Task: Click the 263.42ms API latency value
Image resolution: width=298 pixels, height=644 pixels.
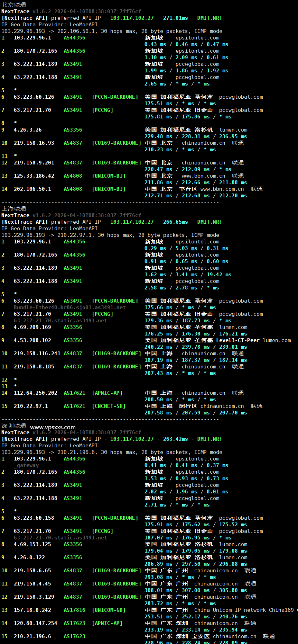Action: point(175,439)
